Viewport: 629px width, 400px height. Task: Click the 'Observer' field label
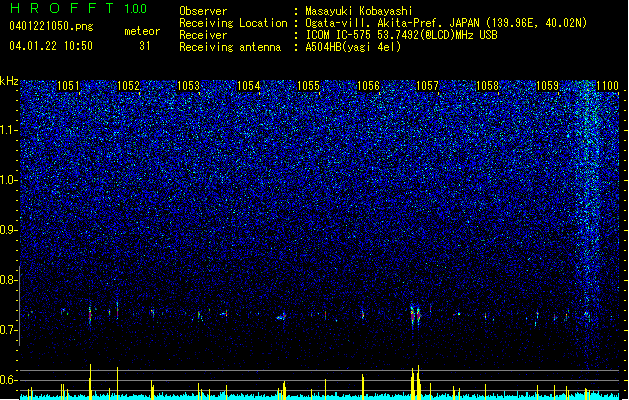tap(203, 11)
